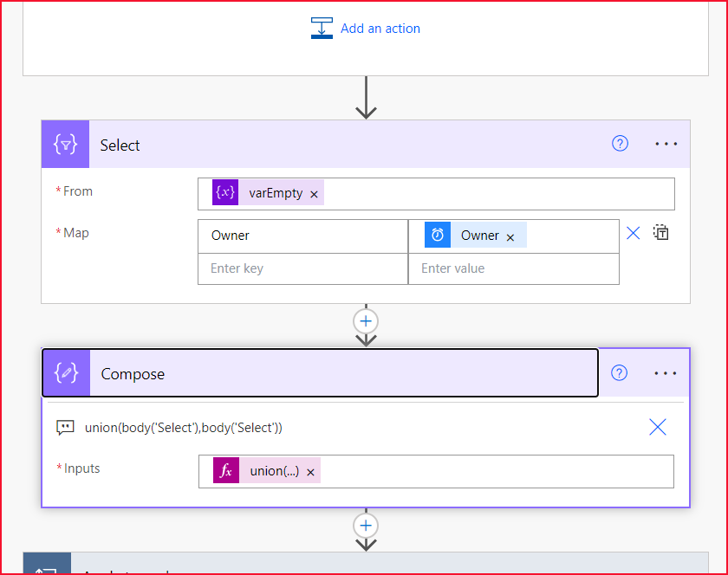Remove the varEmpty token from From

tap(314, 195)
